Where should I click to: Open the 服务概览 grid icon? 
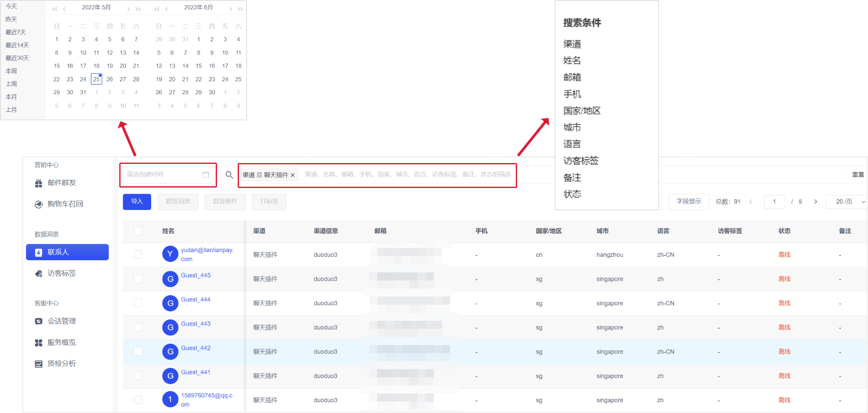point(39,343)
